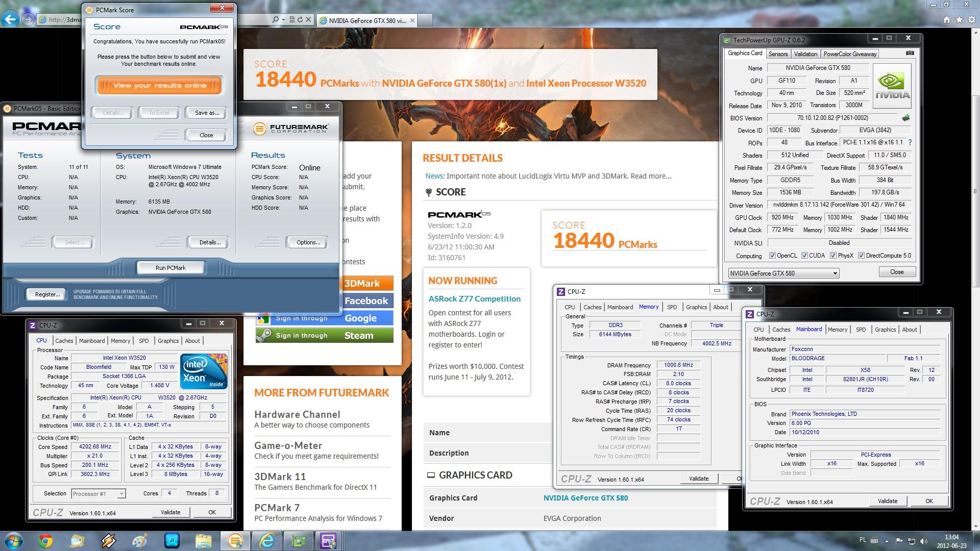Go forward in Internet Explorer
This screenshot has height=551, width=980.
point(28,20)
